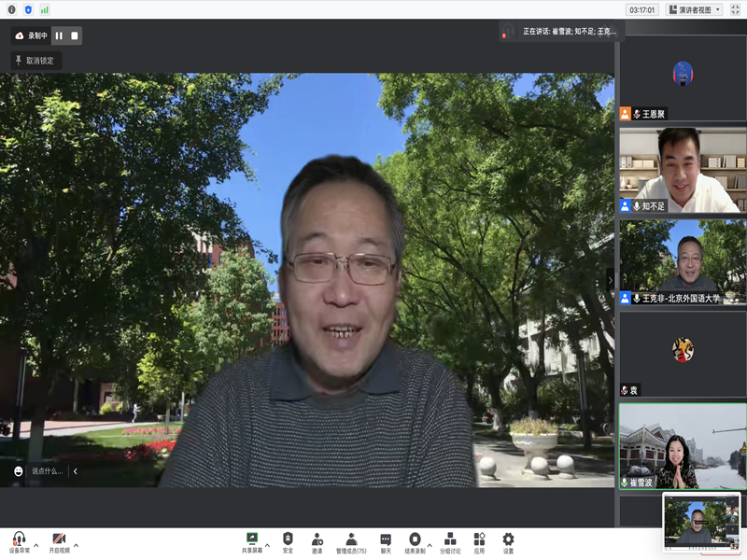Stop the recording with the square button
The image size is (747, 560).
pyautogui.click(x=74, y=35)
